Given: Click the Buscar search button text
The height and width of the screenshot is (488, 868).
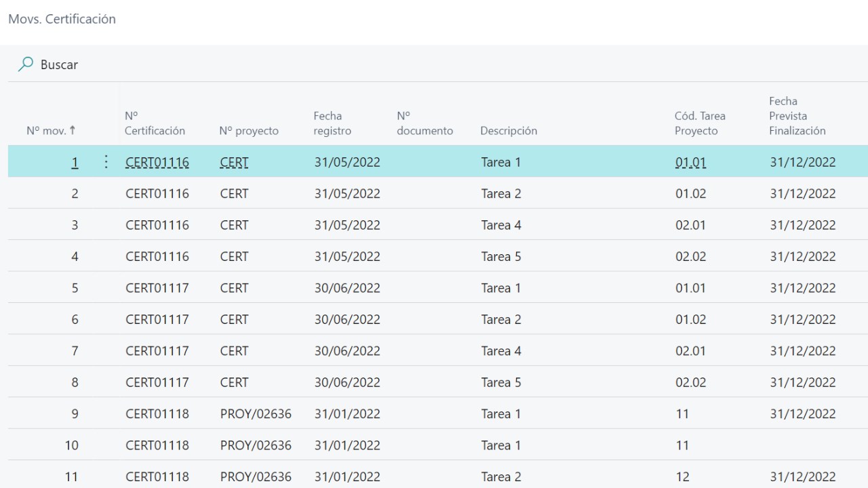Looking at the screenshot, I should pos(59,65).
